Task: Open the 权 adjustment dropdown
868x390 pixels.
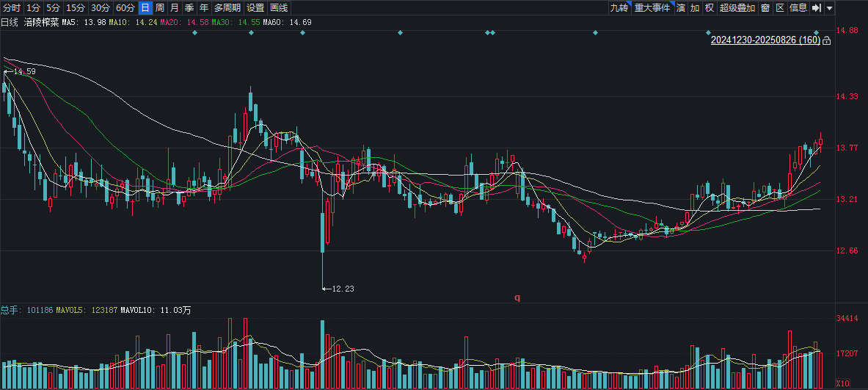Action: click(709, 8)
